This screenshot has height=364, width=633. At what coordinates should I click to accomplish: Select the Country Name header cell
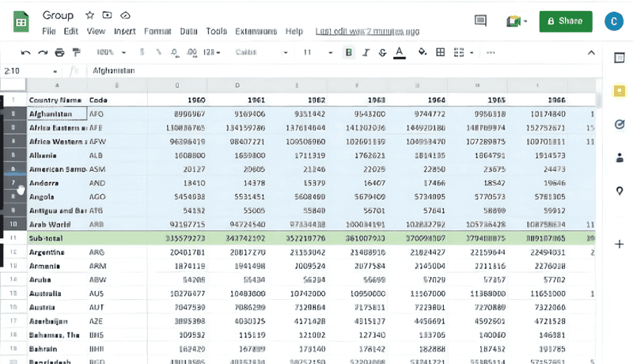pyautogui.click(x=57, y=100)
